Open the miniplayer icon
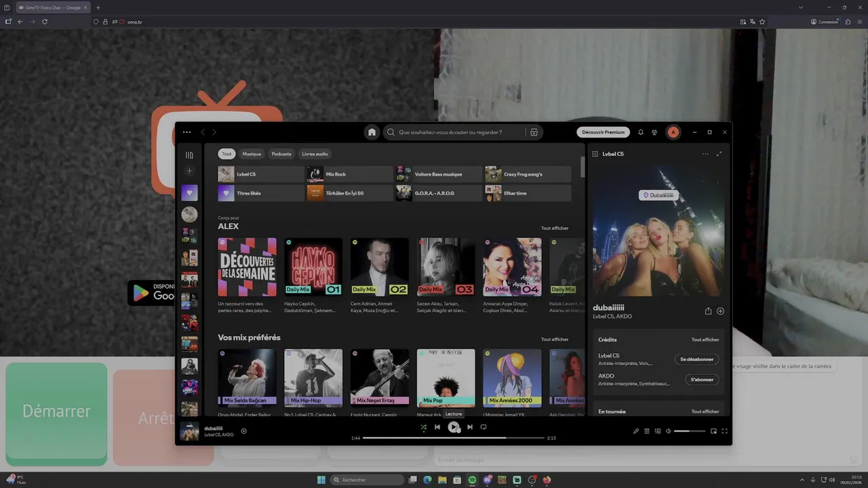This screenshot has width=868, height=488. (713, 431)
